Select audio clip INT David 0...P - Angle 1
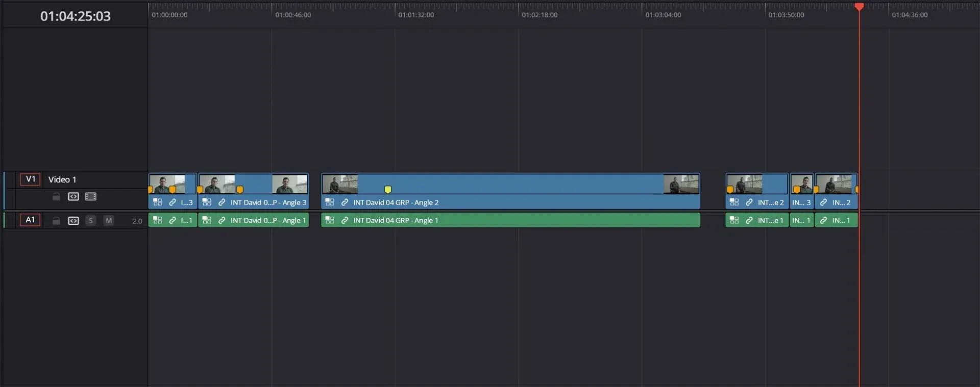Viewport: 980px width, 387px height. 253,220
